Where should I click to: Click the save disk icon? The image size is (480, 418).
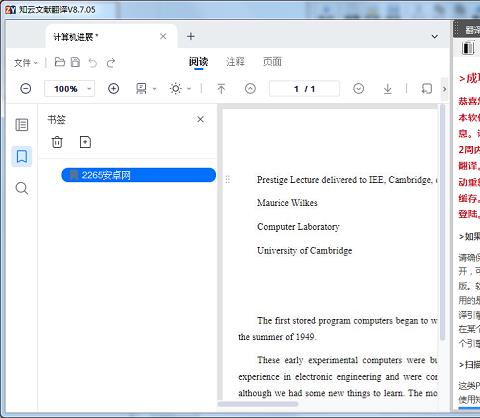(76, 62)
